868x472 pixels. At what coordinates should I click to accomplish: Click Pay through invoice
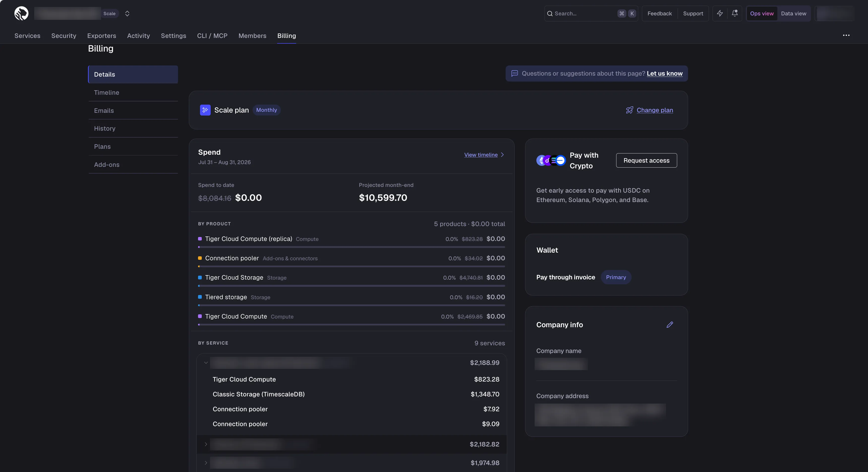click(x=565, y=277)
